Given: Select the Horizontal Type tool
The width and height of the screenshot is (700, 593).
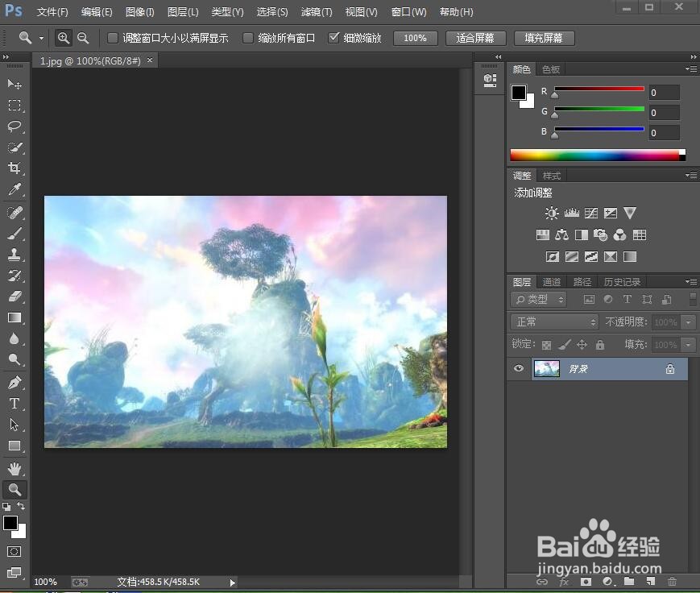Looking at the screenshot, I should click(14, 403).
